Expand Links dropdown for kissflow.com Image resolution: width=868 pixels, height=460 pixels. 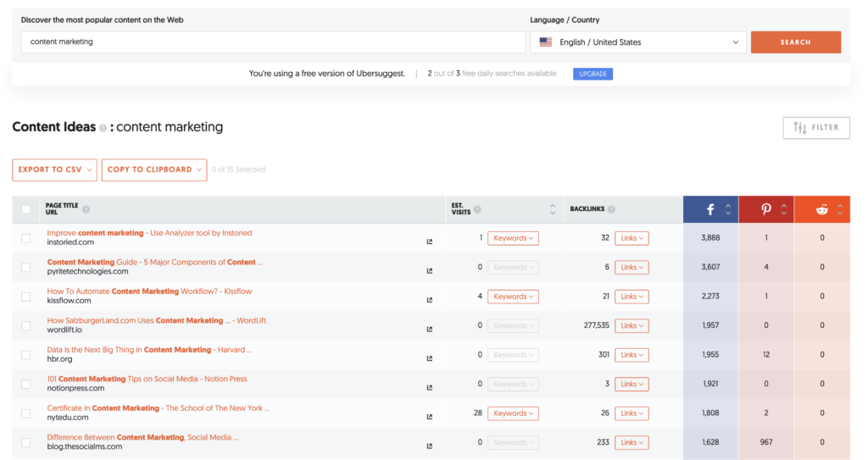pos(632,297)
